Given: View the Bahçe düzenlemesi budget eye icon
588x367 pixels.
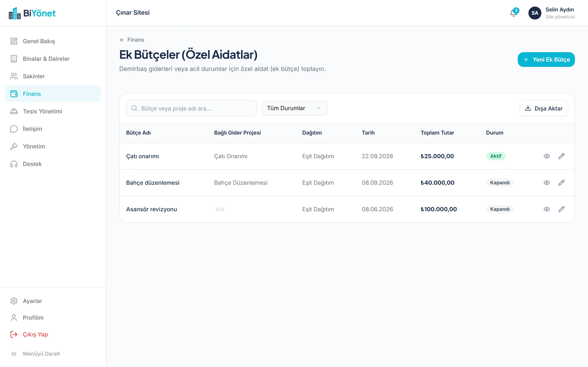Looking at the screenshot, I should click(547, 182).
